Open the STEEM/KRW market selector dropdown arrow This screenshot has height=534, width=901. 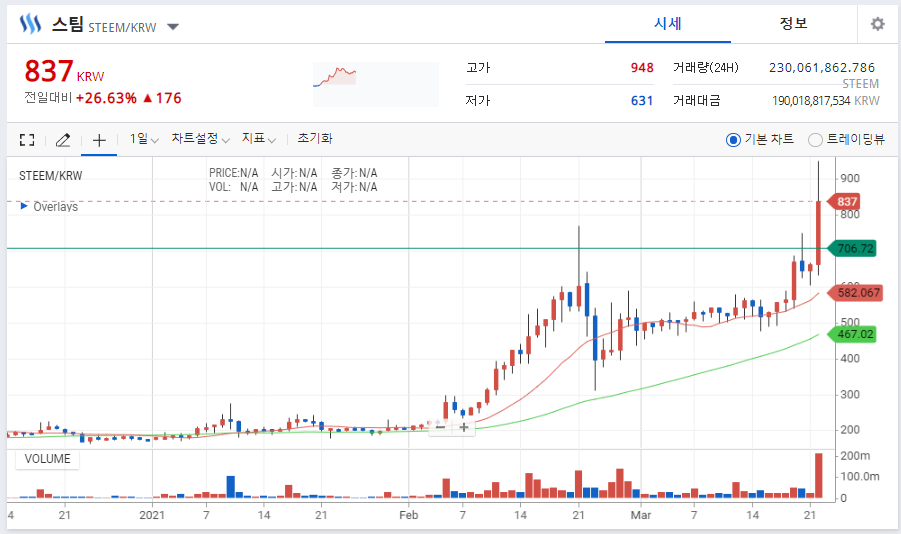coord(173,26)
